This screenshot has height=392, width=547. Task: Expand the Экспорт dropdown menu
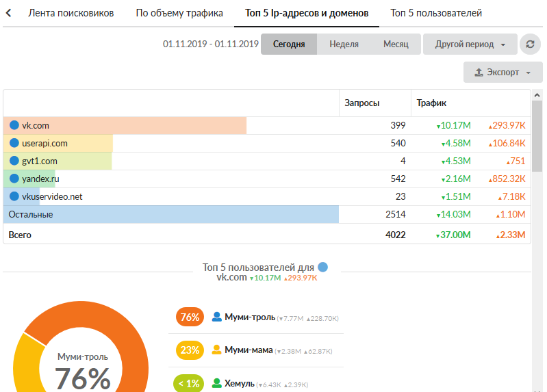pos(503,73)
